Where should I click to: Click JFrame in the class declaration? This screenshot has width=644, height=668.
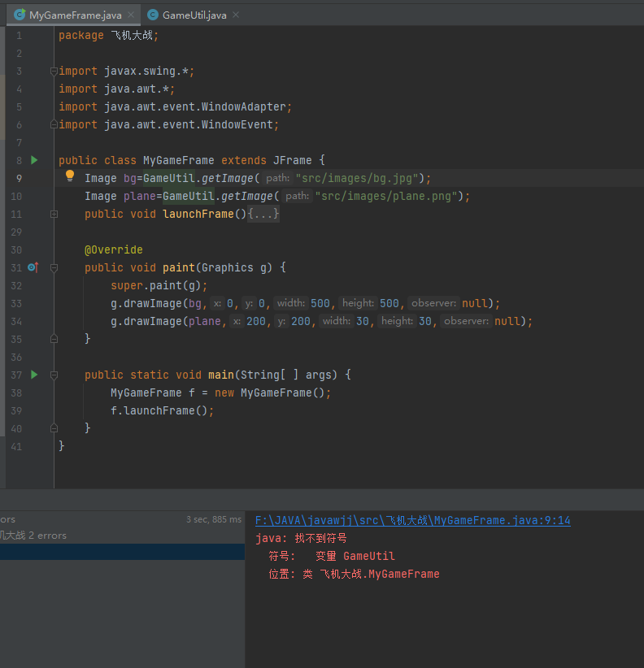(x=293, y=160)
